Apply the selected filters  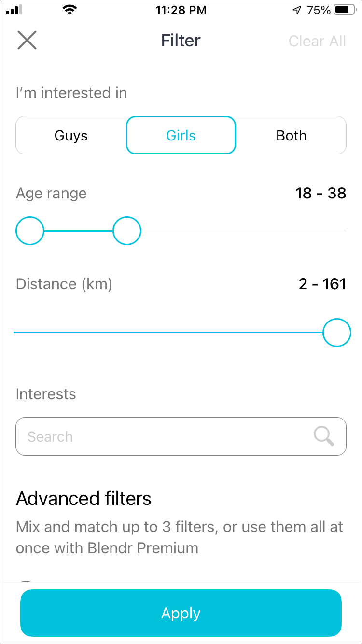[181, 613]
